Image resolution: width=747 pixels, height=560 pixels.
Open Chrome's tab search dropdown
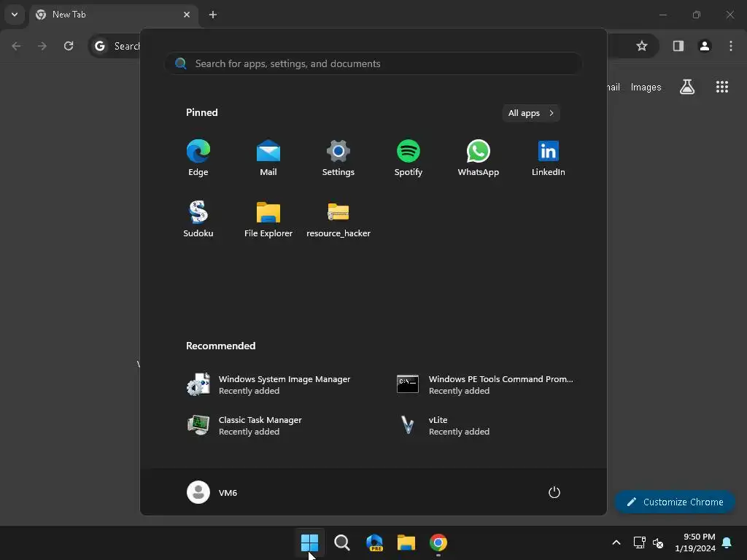[15, 15]
